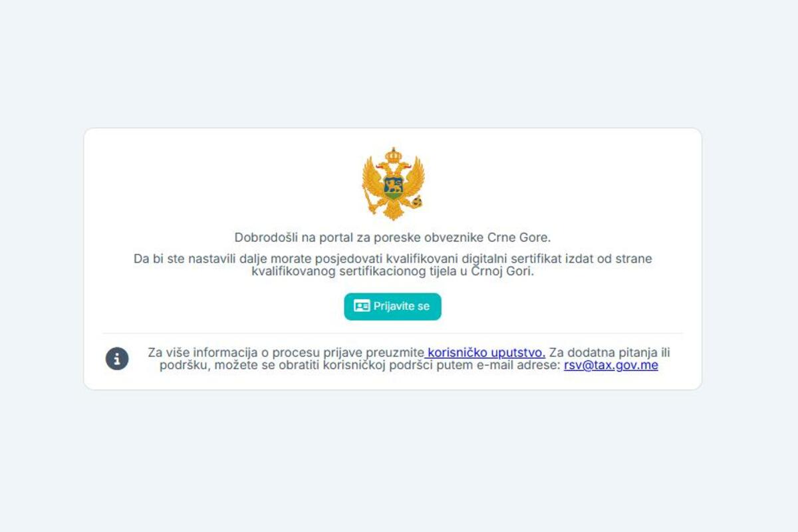Click "Za dodatna pitanja ili" text
Screen dimensions: 798x532
click(x=609, y=352)
